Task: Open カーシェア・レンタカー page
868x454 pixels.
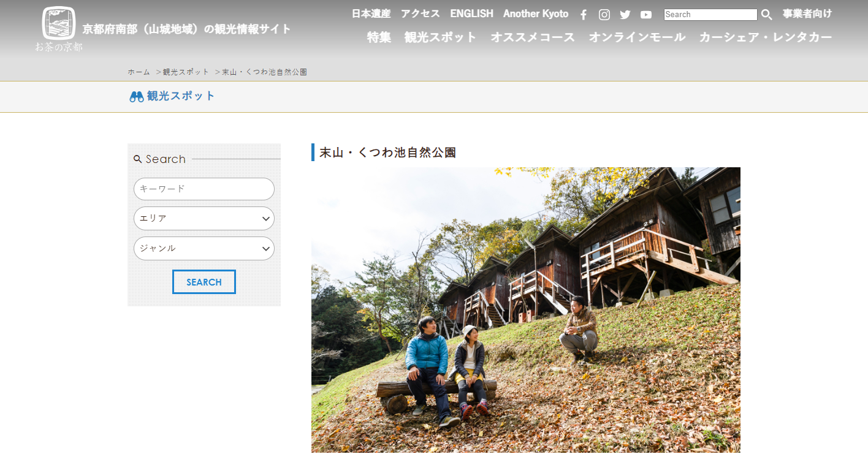Action: (766, 37)
